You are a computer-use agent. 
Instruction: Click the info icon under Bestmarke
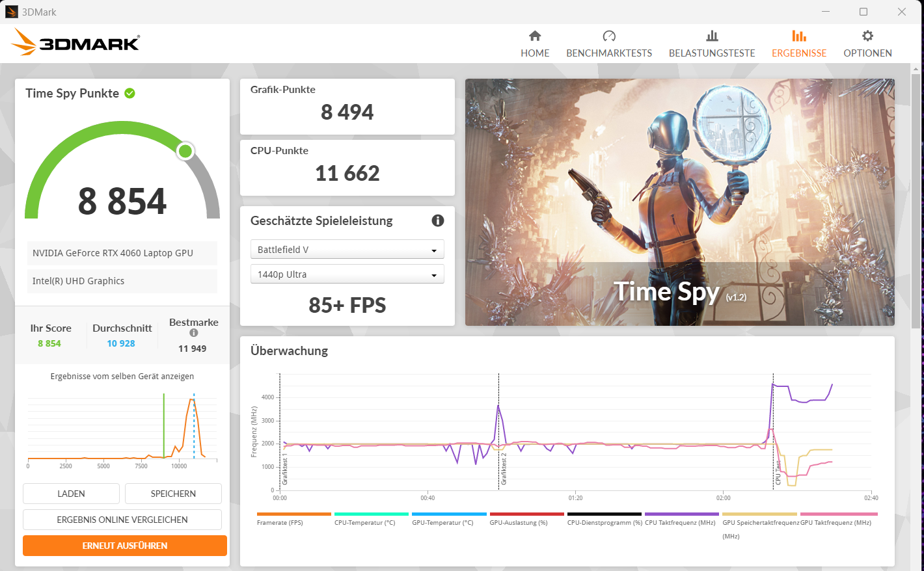pos(194,333)
